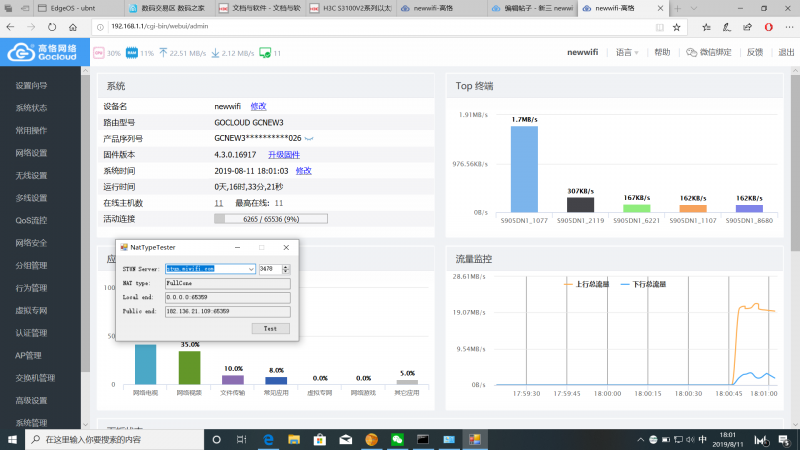The height and width of the screenshot is (450, 800).
Task: Click the RAM usage icon showing 11%
Action: (132, 53)
